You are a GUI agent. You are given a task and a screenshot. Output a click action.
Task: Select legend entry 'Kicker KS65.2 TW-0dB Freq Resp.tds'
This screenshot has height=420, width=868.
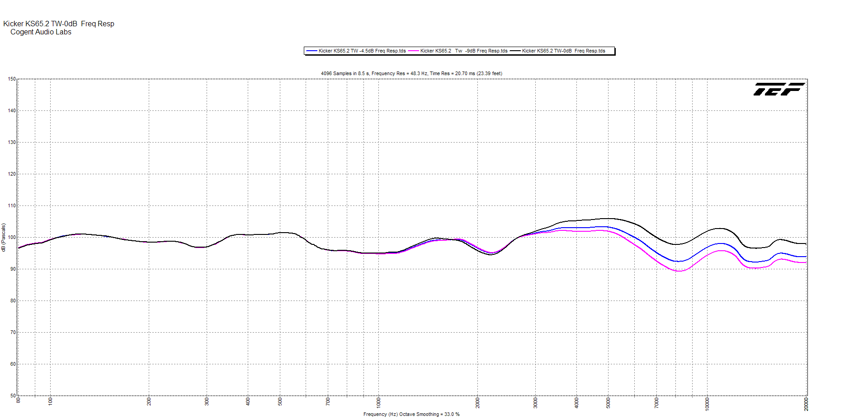click(563, 51)
